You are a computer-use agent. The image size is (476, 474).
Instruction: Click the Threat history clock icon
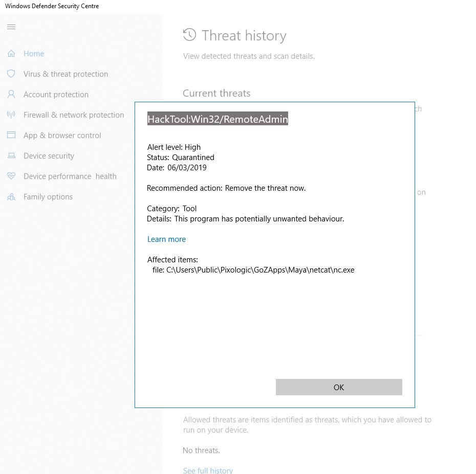(190, 35)
